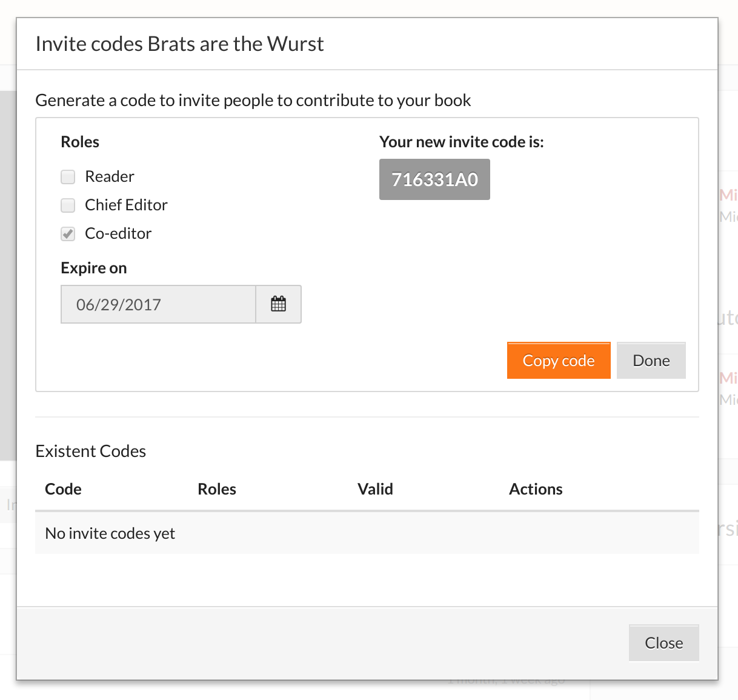Click the Reader role label

(x=110, y=176)
